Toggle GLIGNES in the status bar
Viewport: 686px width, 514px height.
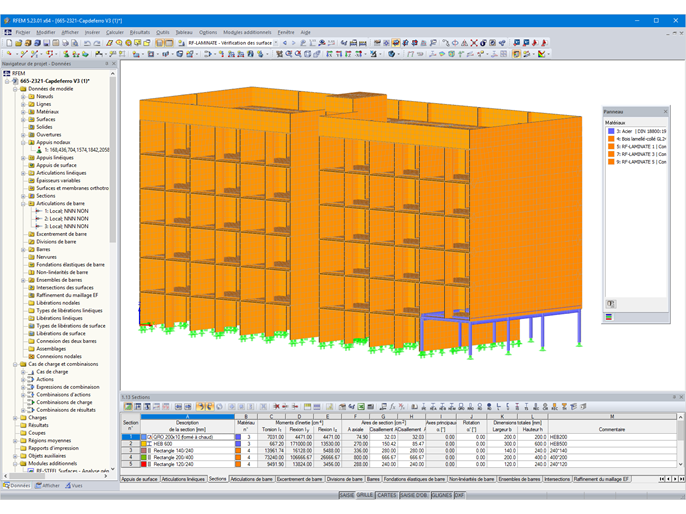pyautogui.click(x=441, y=495)
